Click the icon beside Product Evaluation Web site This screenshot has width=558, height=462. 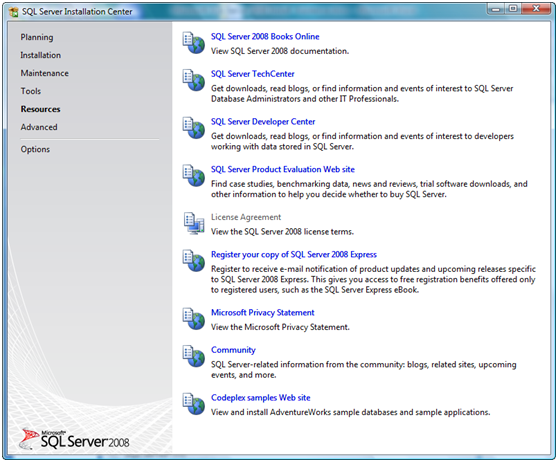pyautogui.click(x=194, y=175)
